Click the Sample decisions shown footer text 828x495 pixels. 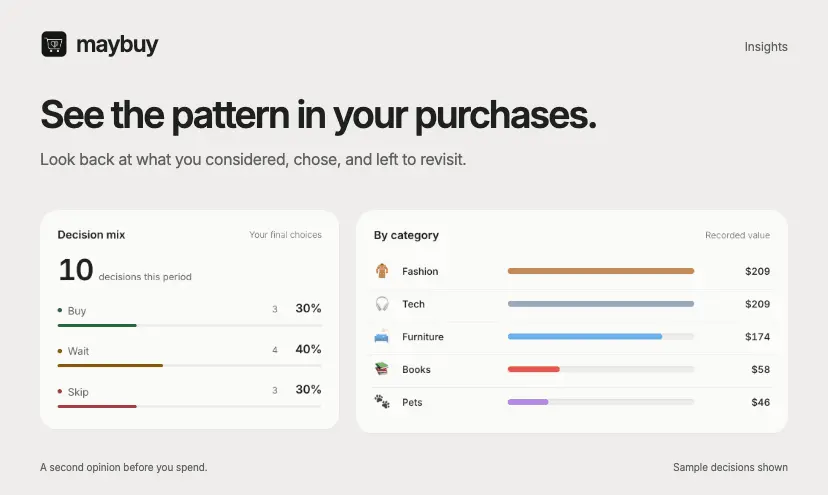click(730, 467)
